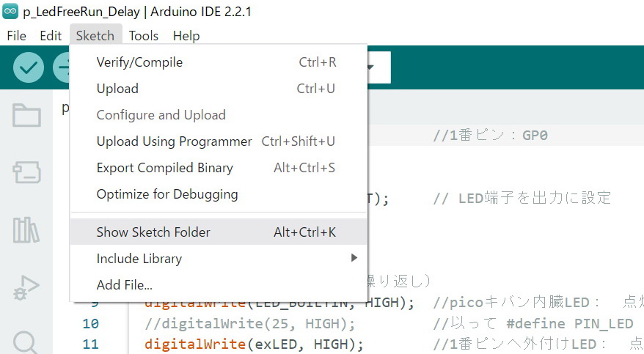
Task: Open the Sketchbook folder sidebar icon
Action: 26,115
